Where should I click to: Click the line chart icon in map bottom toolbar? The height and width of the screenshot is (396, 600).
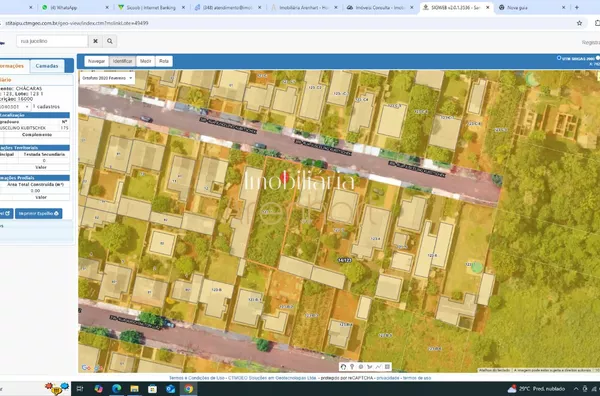(378, 367)
